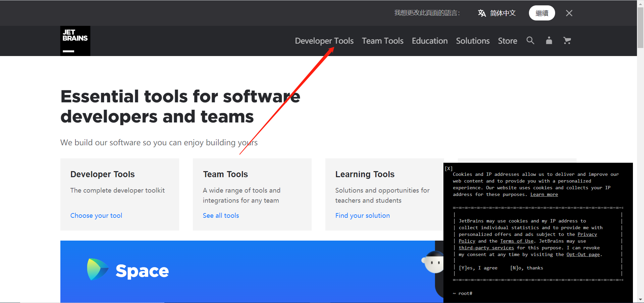Click the 'Essential tools for software' headline

click(x=180, y=97)
